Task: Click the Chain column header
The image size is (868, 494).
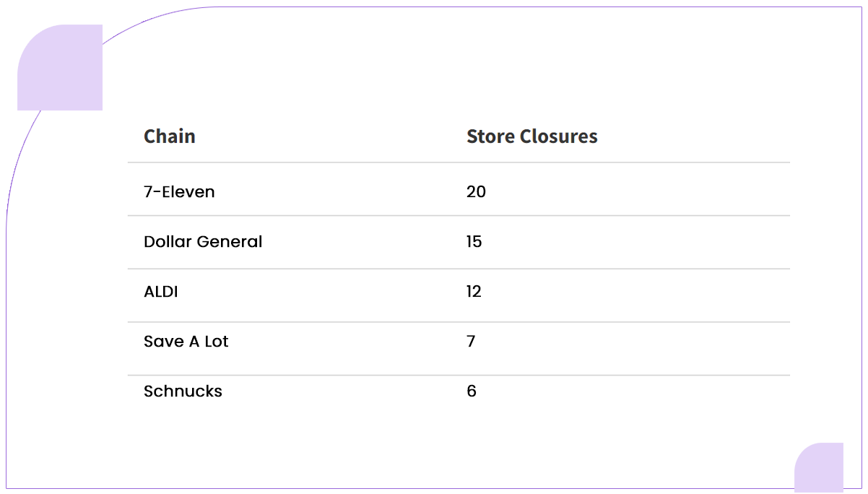Action: point(170,136)
